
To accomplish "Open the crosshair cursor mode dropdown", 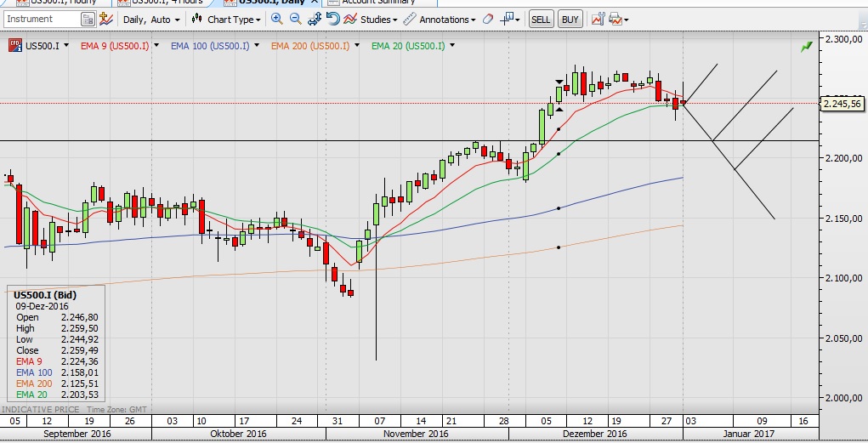I will (x=510, y=20).
